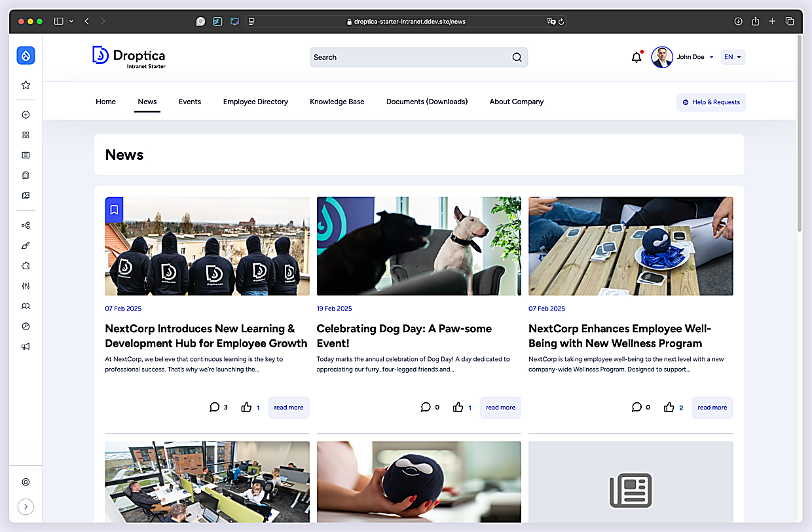Click the page vertical scrollbar

click(x=799, y=134)
